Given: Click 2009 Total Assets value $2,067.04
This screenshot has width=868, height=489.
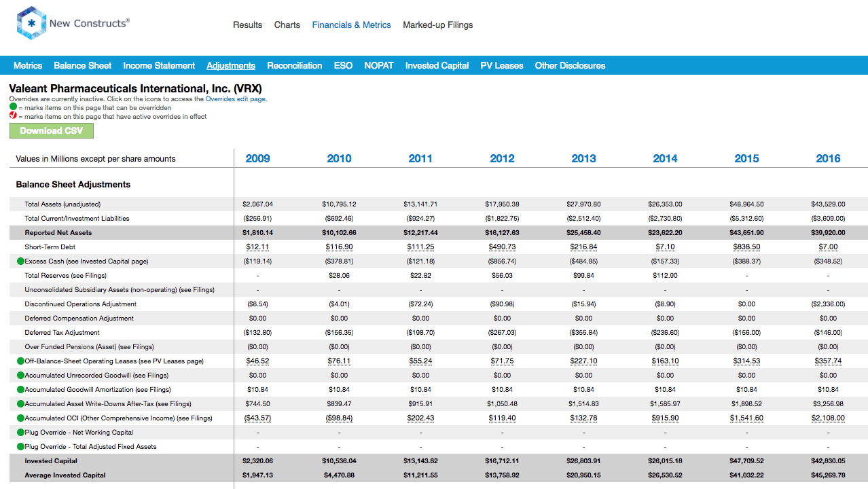Looking at the screenshot, I should click(257, 204).
